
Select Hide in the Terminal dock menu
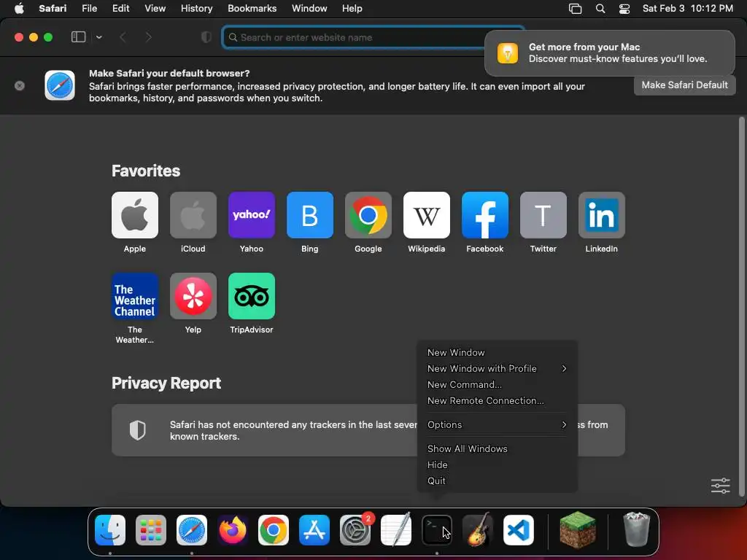(497, 464)
